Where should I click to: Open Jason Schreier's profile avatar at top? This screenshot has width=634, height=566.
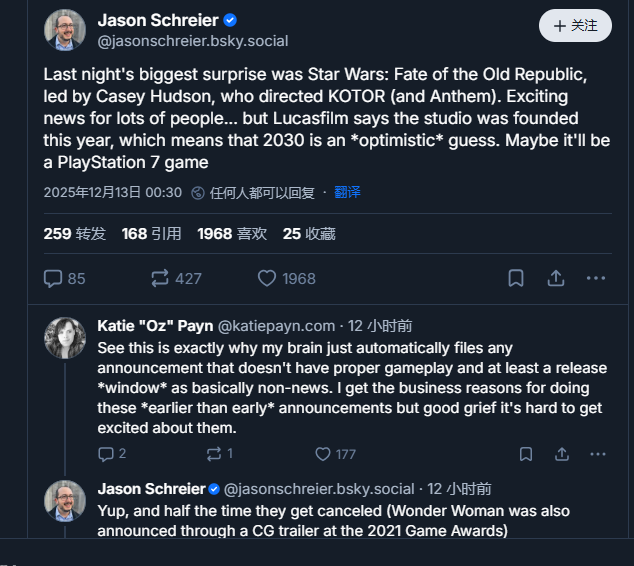point(65,30)
